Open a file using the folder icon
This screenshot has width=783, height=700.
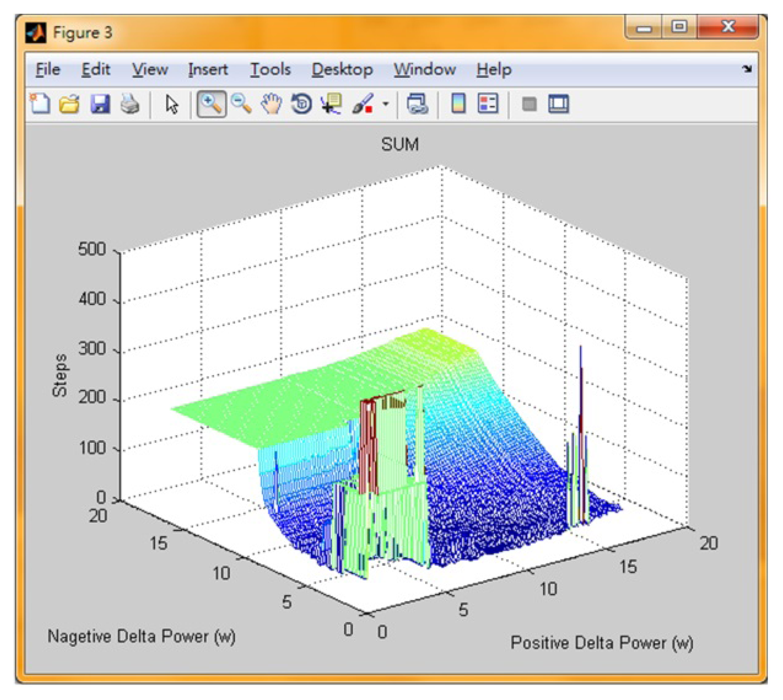click(x=70, y=104)
